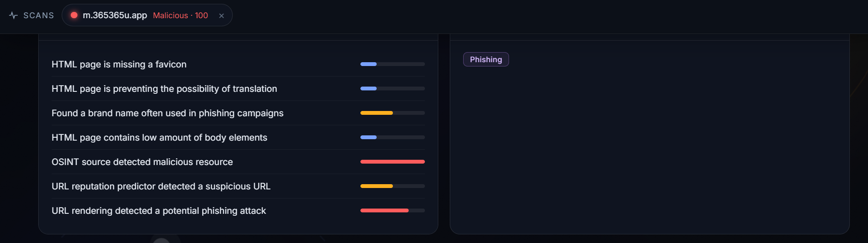Select the missing favicon finding

(238, 64)
